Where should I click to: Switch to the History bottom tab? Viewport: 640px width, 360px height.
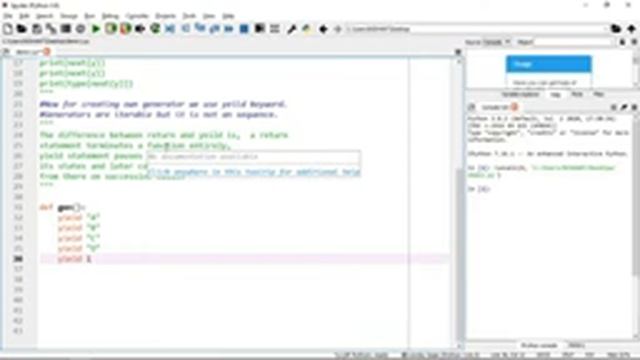tap(576, 345)
